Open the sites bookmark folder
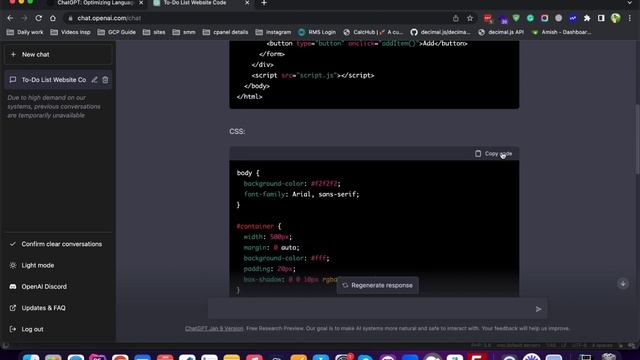Screen dimensions: 640x360 154,32
